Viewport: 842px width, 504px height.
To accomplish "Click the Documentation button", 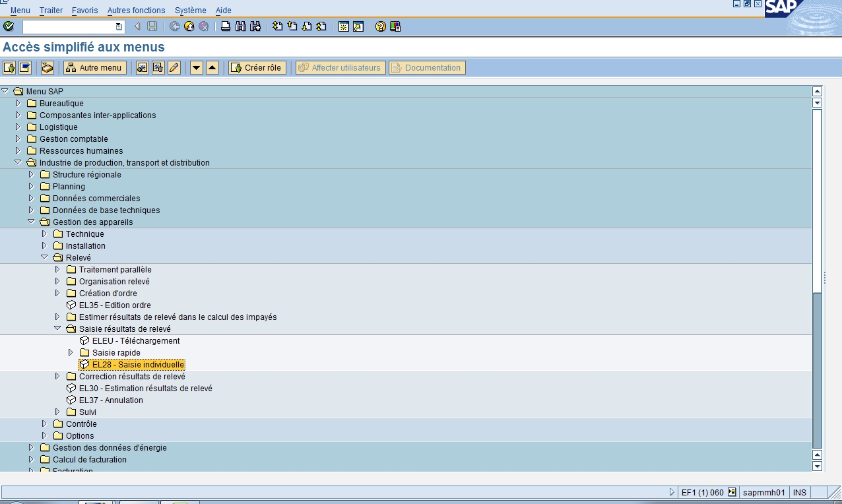I will coord(427,68).
